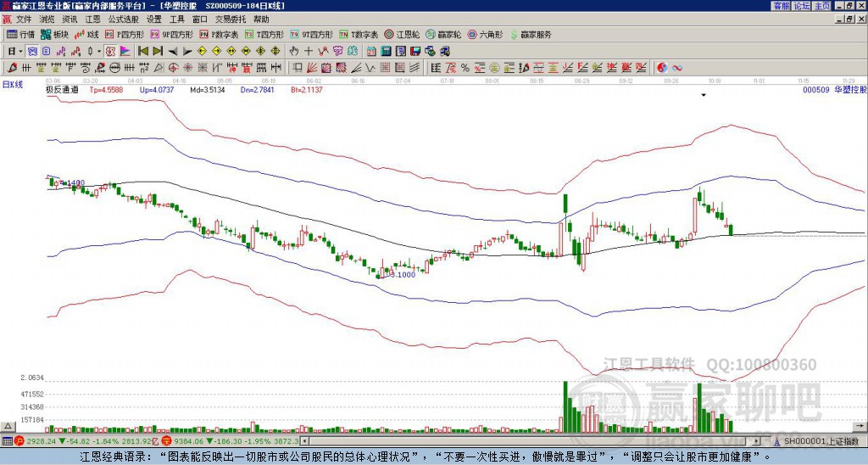This screenshot has height=465, width=868.
Task: Open the 工具 menu
Action: 176,20
